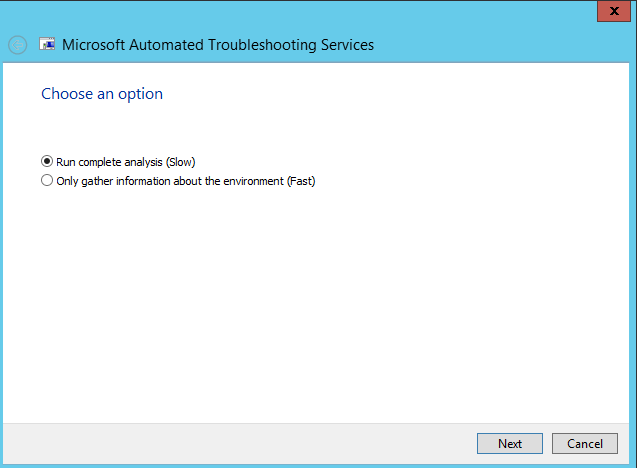Close the troubleshooting wizard with the red X

[614, 11]
